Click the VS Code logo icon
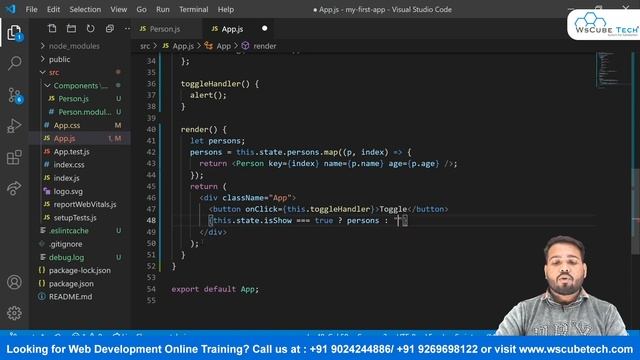The image size is (640, 360). 11,9
